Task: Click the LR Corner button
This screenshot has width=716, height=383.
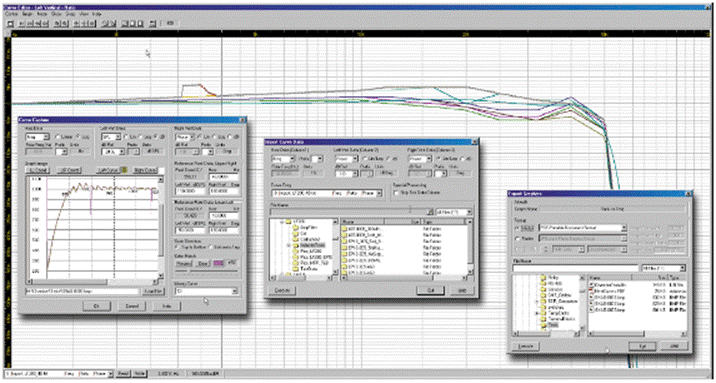Action: point(68,170)
